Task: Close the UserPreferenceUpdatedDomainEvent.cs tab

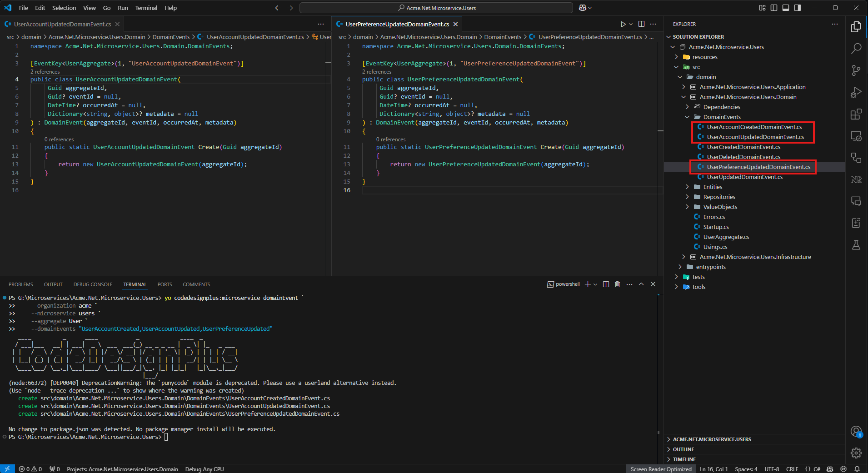Action: click(455, 24)
